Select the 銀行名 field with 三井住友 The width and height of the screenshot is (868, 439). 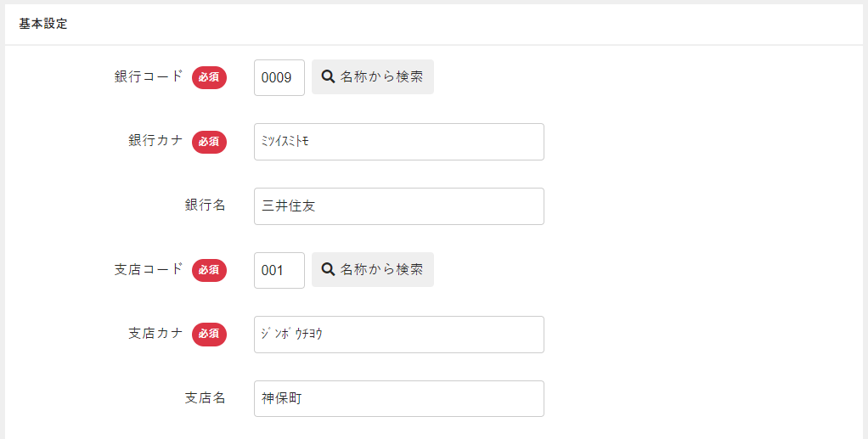[398, 206]
